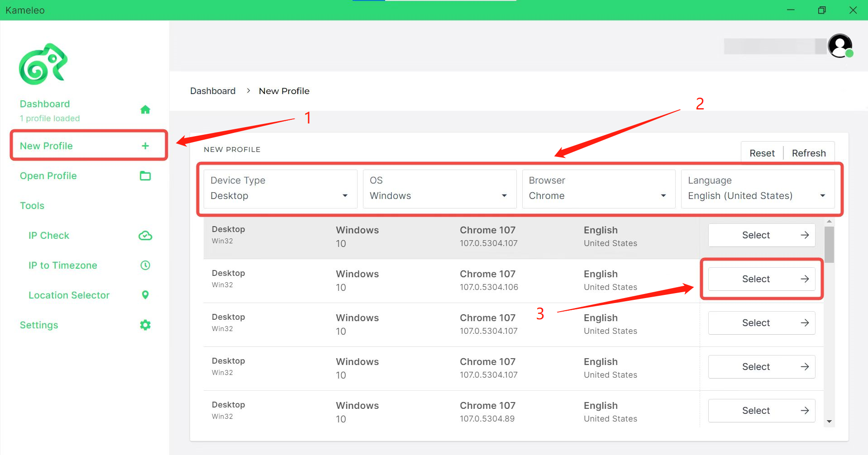The width and height of the screenshot is (868, 455).
Task: Click the "NEW PROFILE" panel heading
Action: pyautogui.click(x=232, y=150)
